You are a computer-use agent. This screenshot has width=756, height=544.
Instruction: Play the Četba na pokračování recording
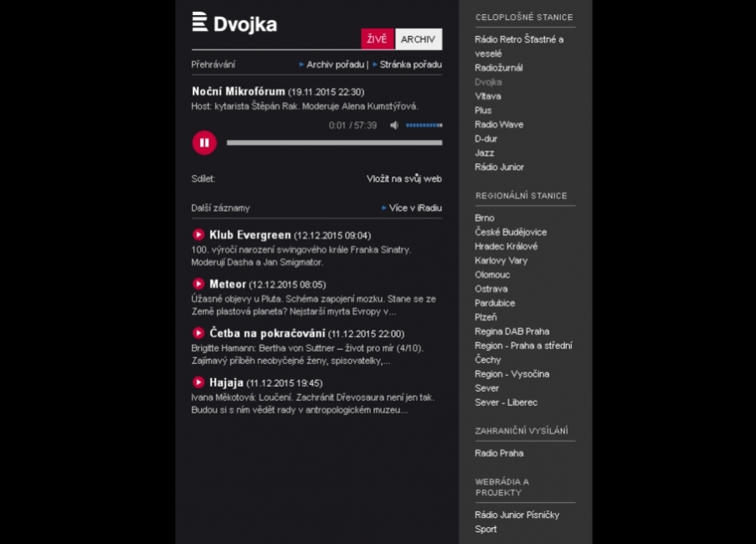click(x=198, y=333)
